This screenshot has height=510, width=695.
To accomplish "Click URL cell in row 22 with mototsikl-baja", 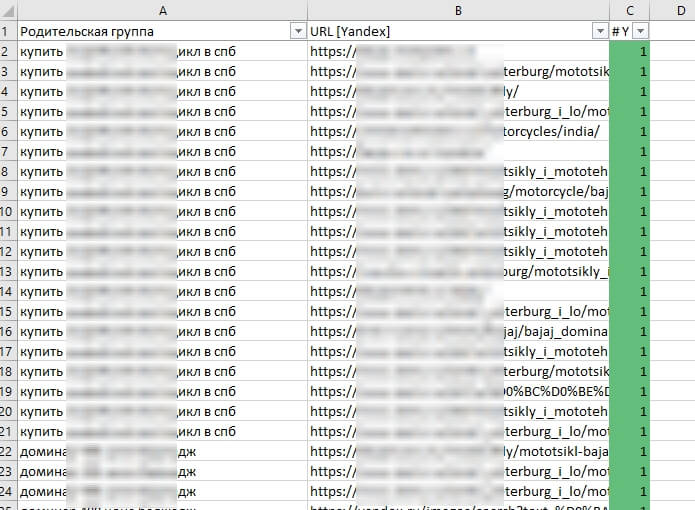I will pyautogui.click(x=458, y=452).
